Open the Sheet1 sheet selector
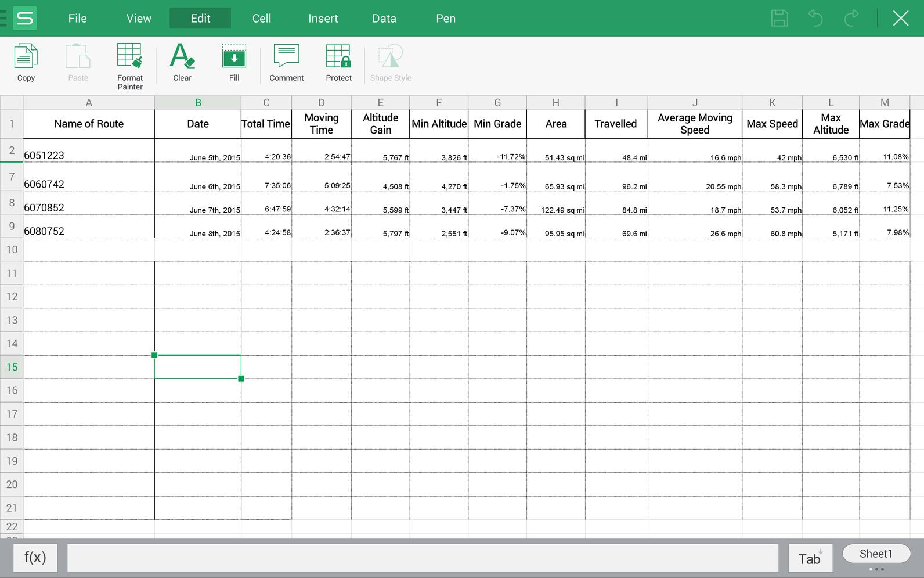924x578 pixels. (876, 554)
